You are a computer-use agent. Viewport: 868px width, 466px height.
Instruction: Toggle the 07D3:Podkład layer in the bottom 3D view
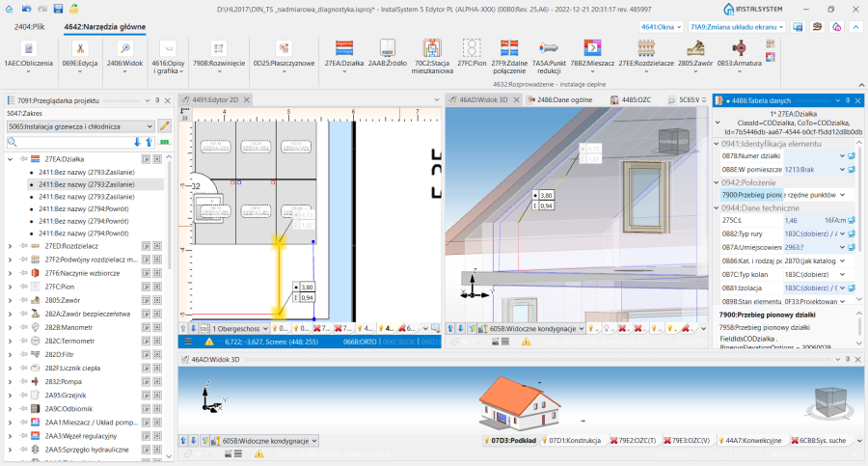point(509,441)
